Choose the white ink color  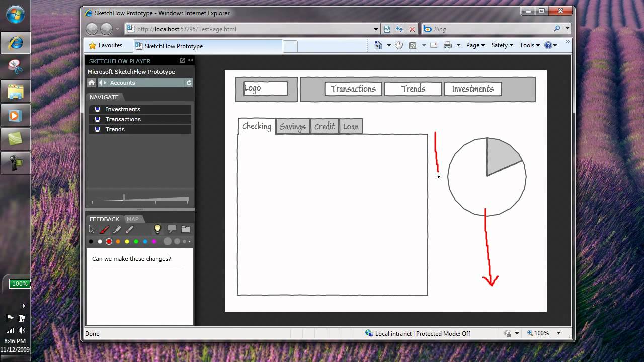[100, 242]
